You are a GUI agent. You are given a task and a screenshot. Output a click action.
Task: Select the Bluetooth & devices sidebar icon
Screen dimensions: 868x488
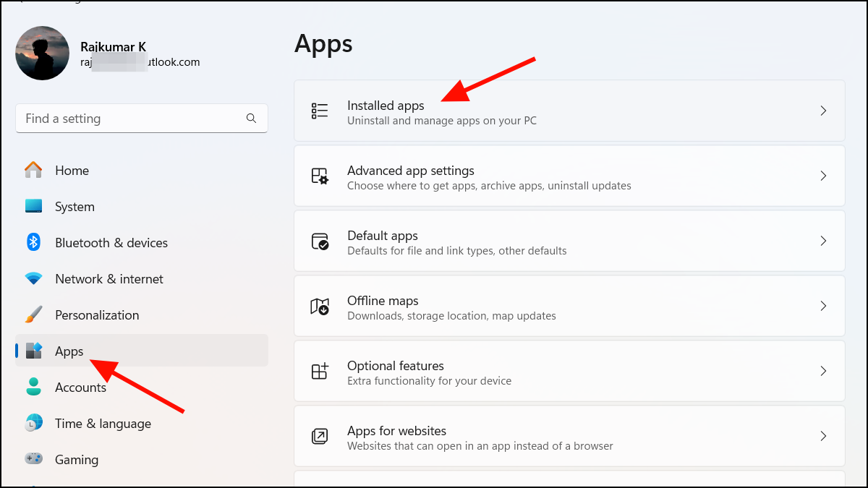click(33, 242)
